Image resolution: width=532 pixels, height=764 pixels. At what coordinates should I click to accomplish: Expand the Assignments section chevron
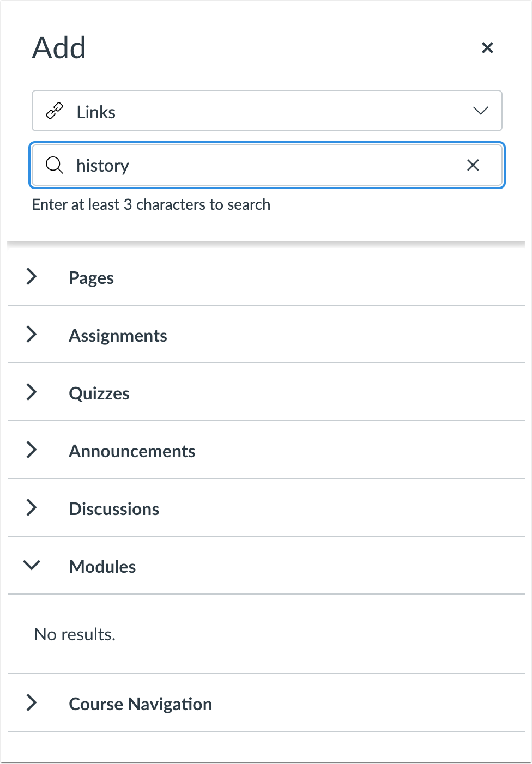click(32, 335)
